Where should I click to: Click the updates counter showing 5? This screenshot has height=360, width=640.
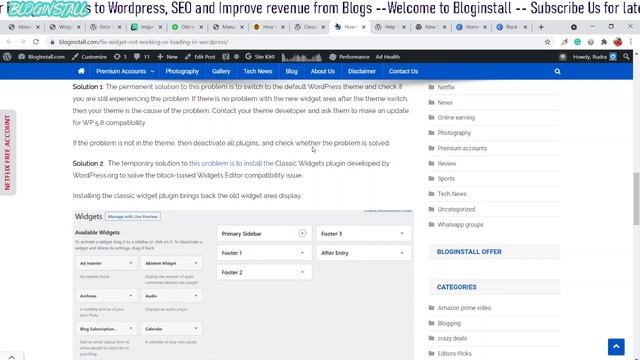(x=120, y=57)
